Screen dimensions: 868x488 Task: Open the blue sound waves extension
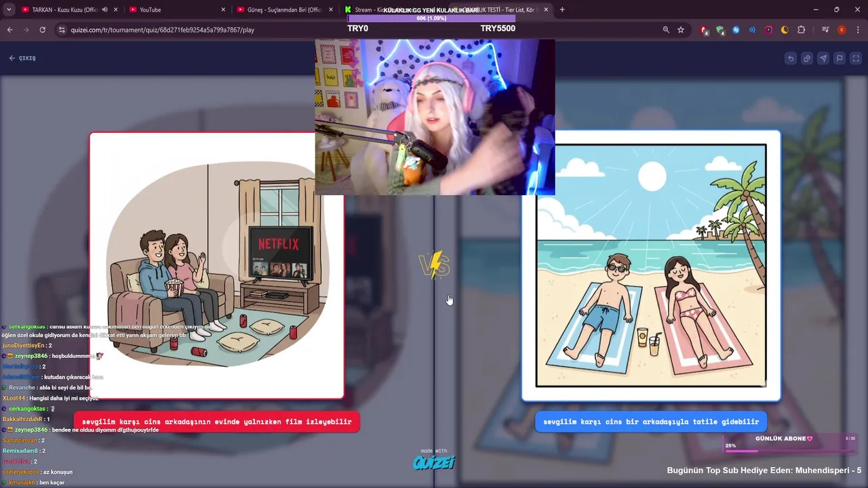(x=752, y=30)
